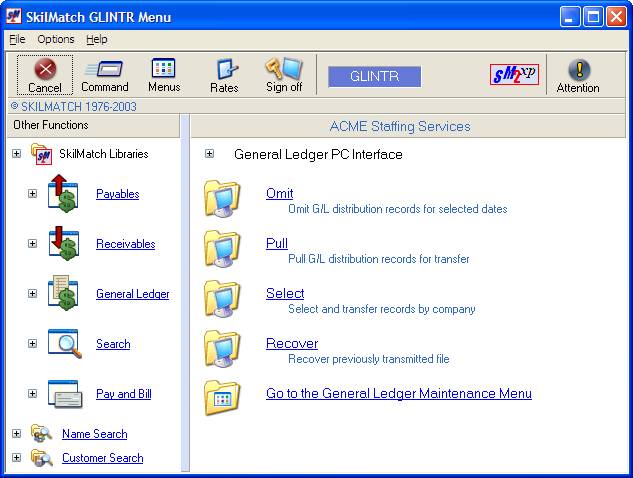Click 'General Ledger PC Interface' heading
Image resolution: width=633 pixels, height=478 pixels.
318,155
